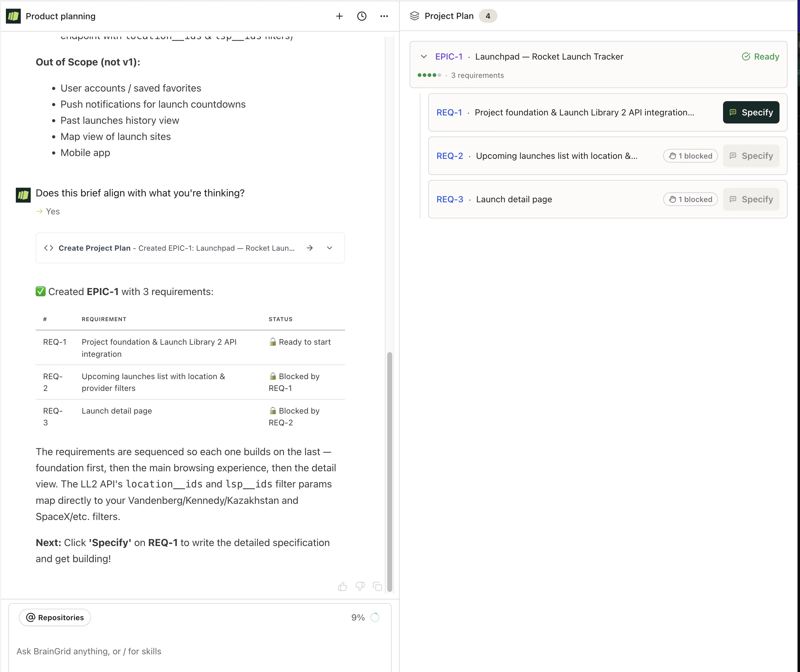Screen dimensions: 800x672
Task: Give a thumbs down to the response
Action: click(x=360, y=587)
